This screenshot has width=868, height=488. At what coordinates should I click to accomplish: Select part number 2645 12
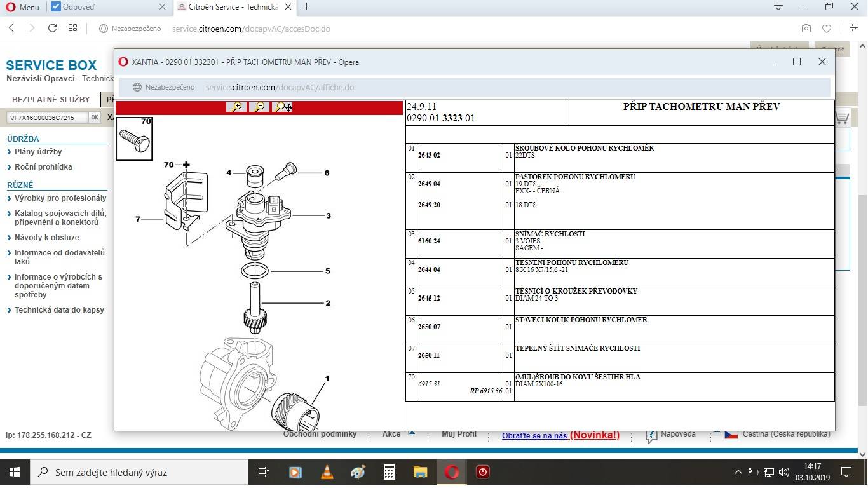[x=429, y=298]
